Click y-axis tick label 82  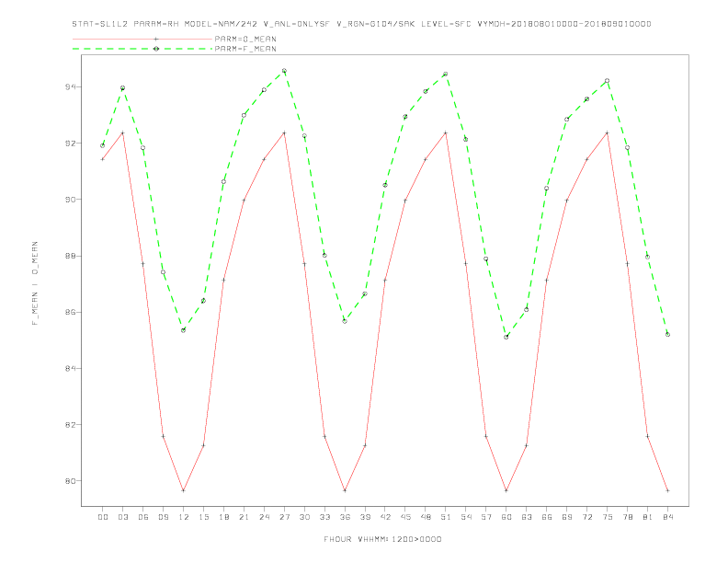pos(71,425)
